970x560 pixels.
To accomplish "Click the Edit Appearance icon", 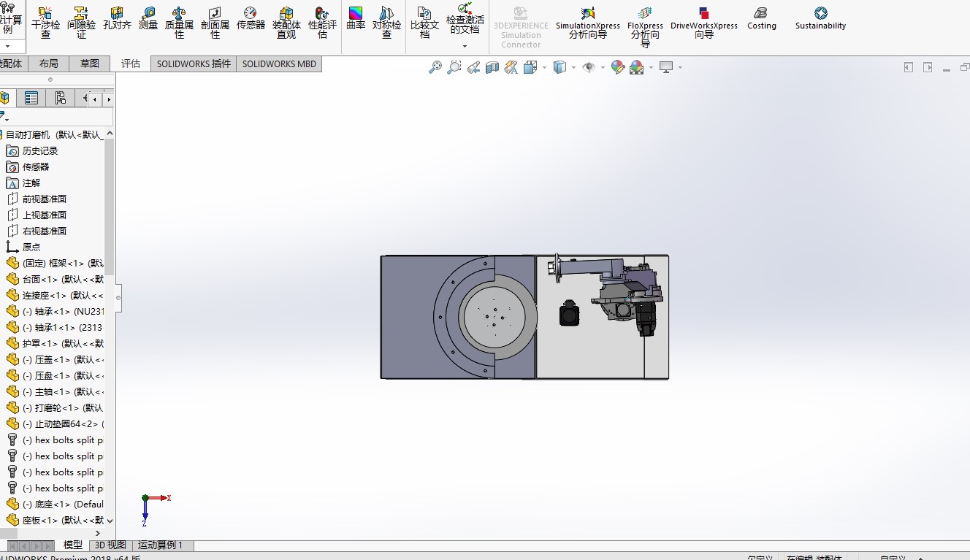I will pyautogui.click(x=618, y=67).
